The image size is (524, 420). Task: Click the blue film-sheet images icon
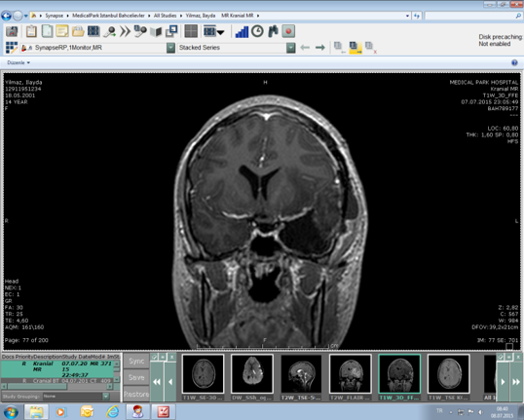point(94,31)
